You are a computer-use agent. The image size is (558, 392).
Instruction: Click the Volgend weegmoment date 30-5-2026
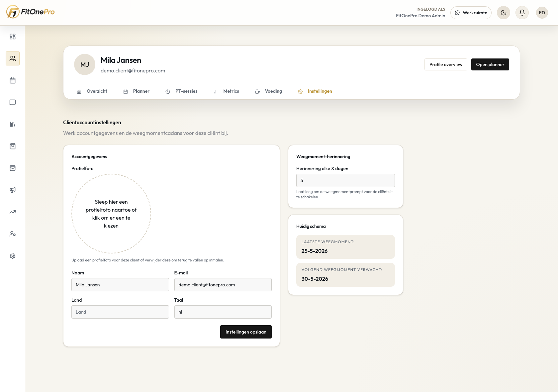coord(315,279)
